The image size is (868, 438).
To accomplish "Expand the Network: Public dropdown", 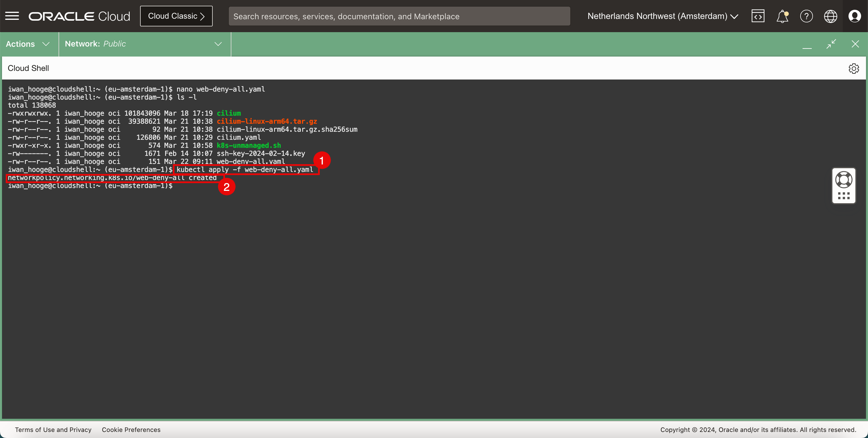I will pyautogui.click(x=144, y=44).
